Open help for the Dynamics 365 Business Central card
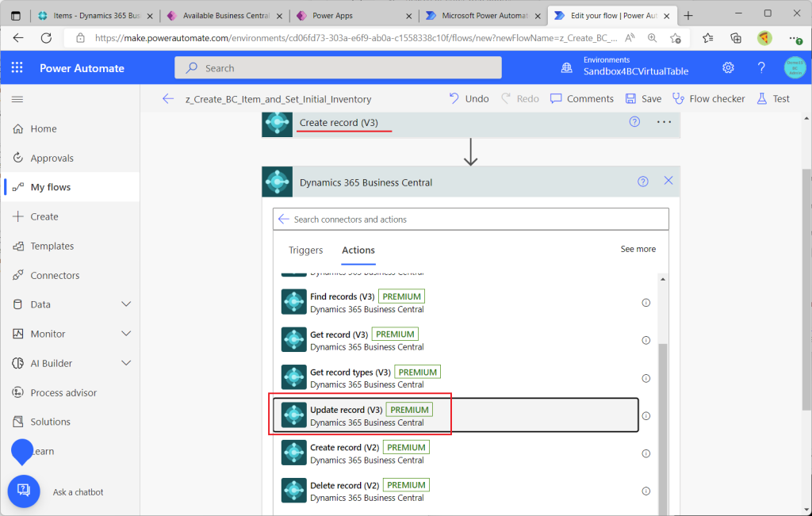 [x=642, y=182]
